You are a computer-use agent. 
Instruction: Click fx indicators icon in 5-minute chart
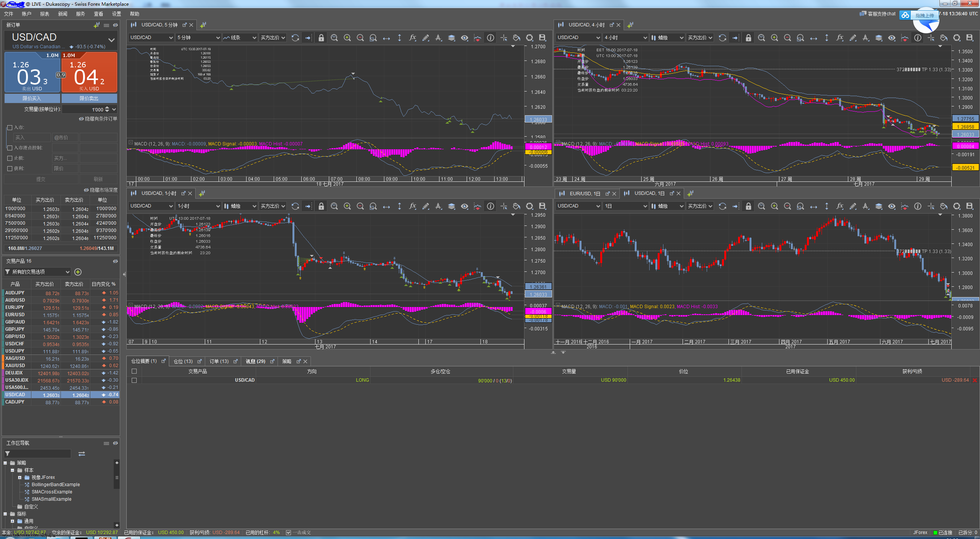coord(412,38)
